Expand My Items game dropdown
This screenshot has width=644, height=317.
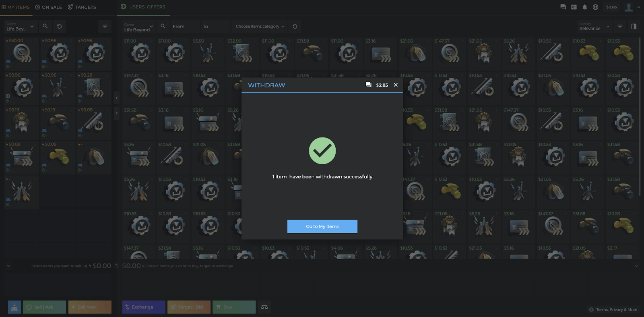pos(21,27)
